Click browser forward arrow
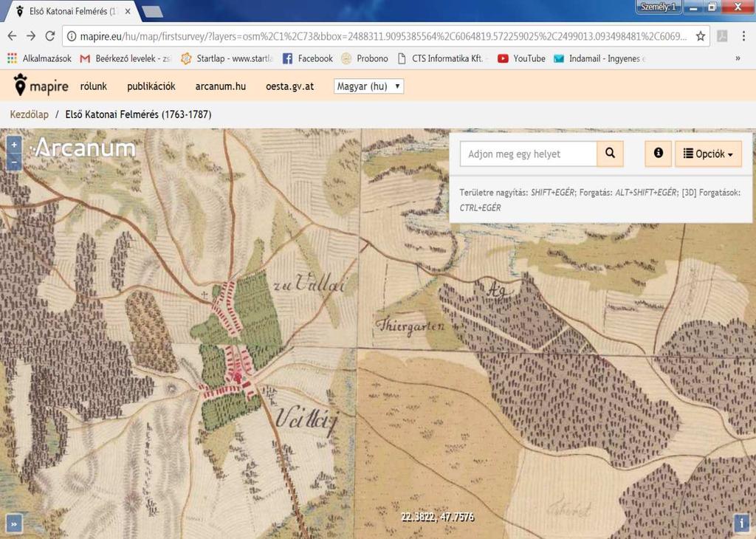The width and height of the screenshot is (756, 539). coord(31,35)
